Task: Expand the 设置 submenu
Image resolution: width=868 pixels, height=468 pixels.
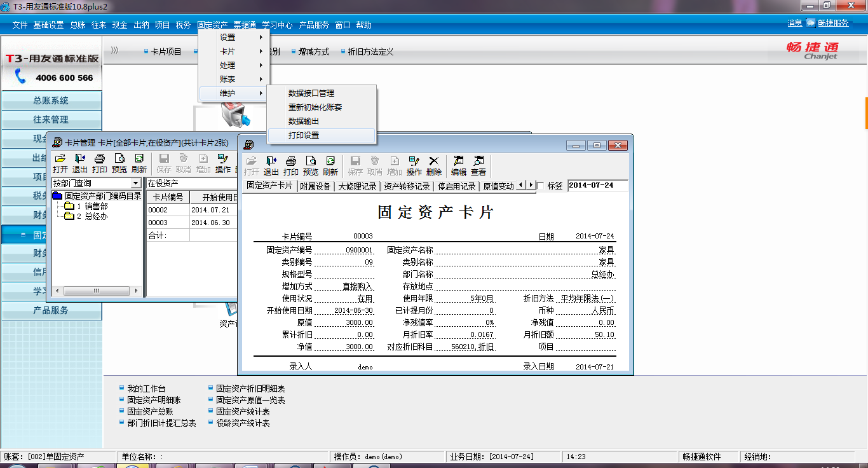Action: pos(234,38)
